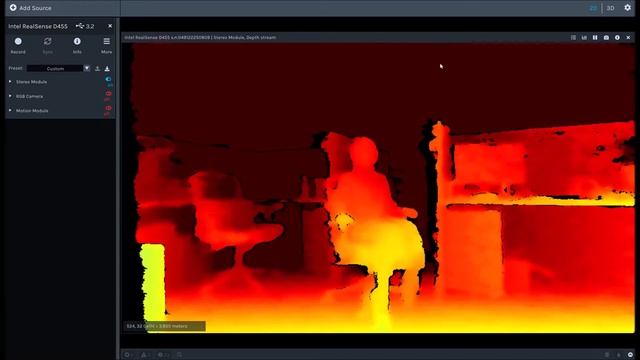Viewport: 640px width, 360px height.
Task: Click the Preset dropdown arrow button
Action: pos(87,69)
